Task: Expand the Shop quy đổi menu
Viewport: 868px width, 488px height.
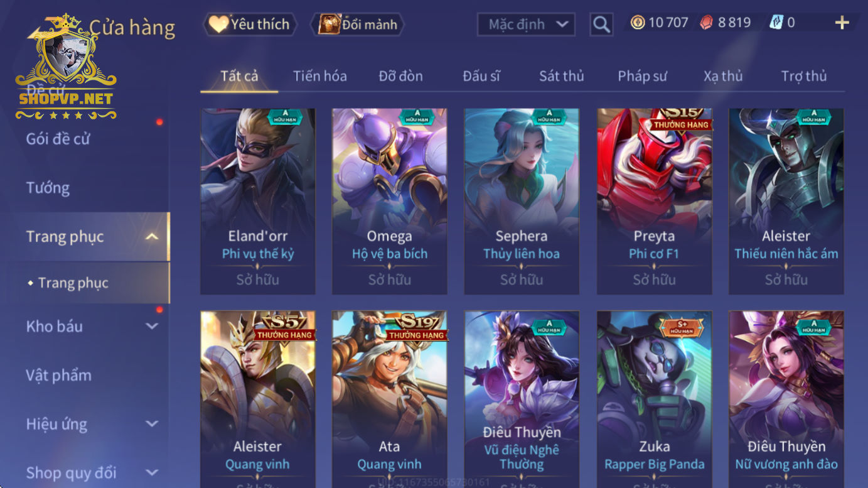Action: (151, 472)
